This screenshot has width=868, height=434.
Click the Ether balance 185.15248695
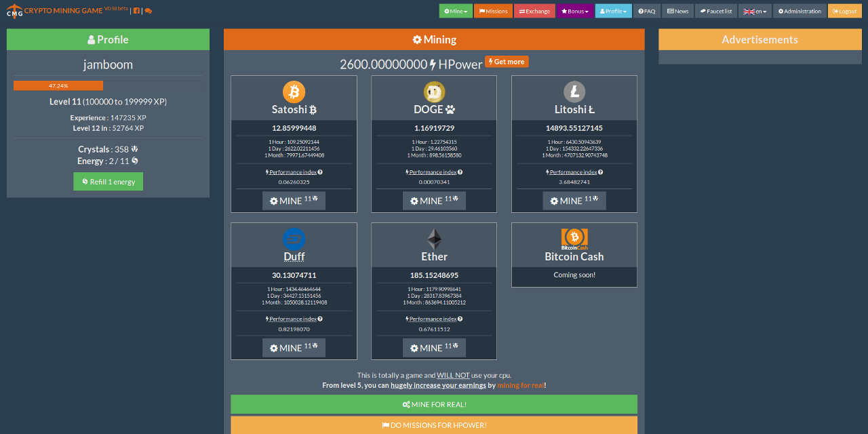tap(434, 275)
